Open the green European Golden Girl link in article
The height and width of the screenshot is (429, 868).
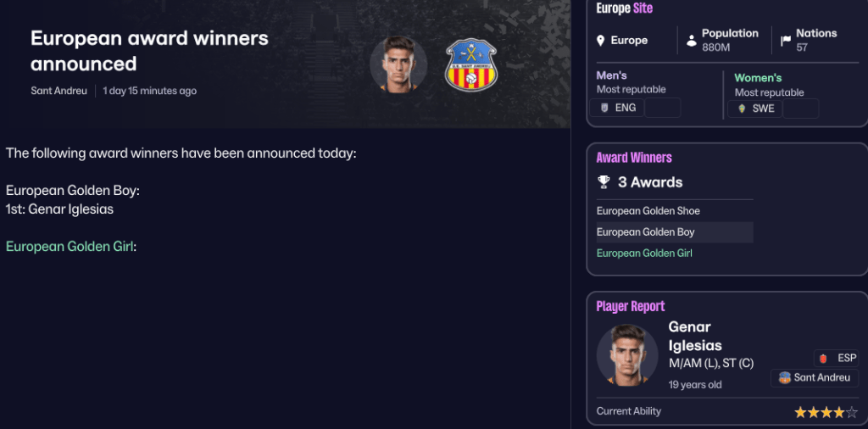click(70, 247)
